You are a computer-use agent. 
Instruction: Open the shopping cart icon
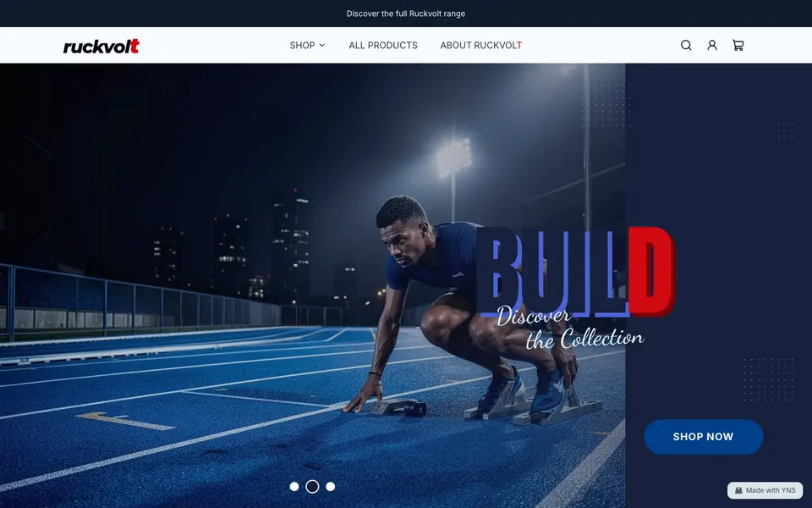(738, 45)
